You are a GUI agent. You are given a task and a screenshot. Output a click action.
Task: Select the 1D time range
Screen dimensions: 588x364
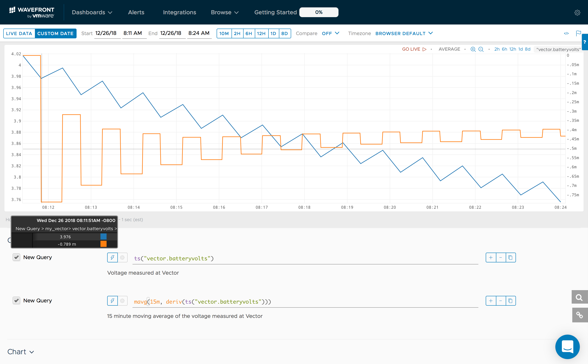pos(273,33)
